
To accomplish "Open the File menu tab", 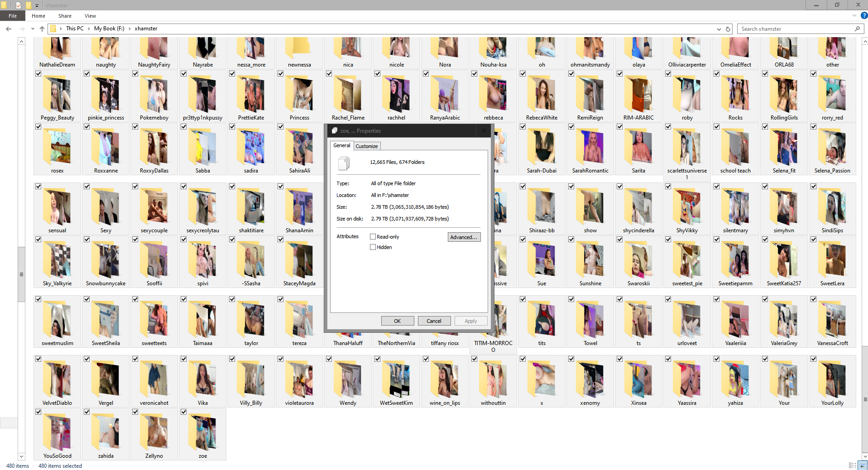I will pyautogui.click(x=13, y=16).
